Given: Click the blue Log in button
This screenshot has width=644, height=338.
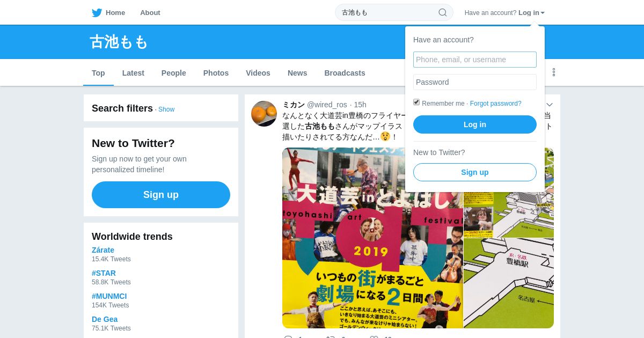Looking at the screenshot, I should pyautogui.click(x=475, y=124).
